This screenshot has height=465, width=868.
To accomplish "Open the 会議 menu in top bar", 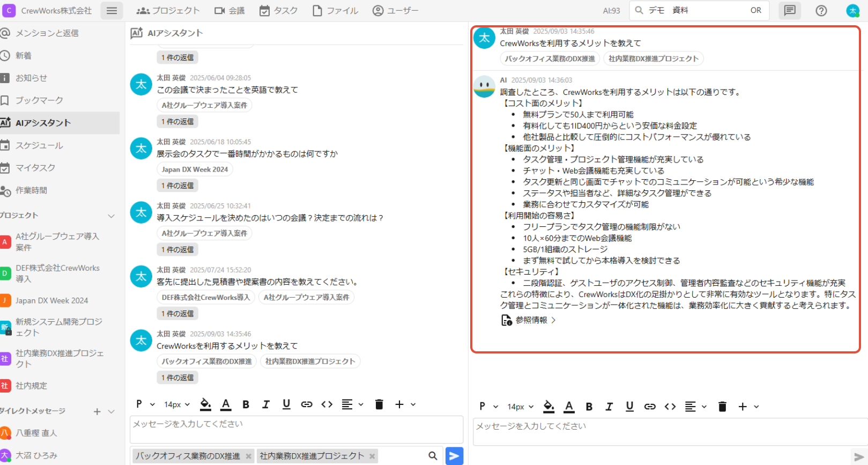I will [229, 11].
